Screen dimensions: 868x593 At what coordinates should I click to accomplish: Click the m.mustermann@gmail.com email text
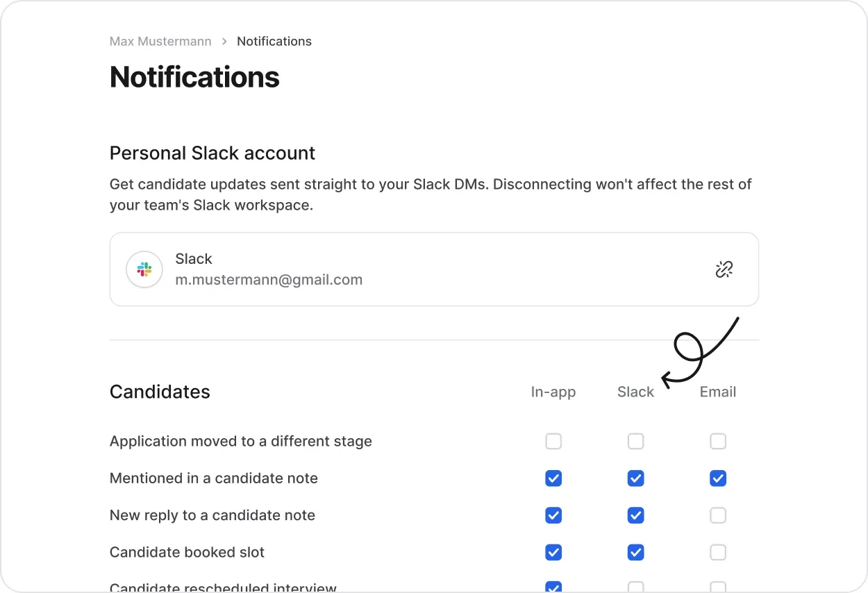(269, 281)
